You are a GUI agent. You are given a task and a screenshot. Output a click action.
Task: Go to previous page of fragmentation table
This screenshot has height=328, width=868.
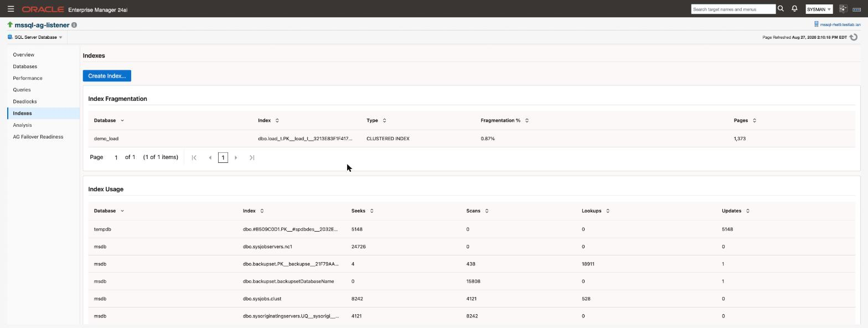(210, 157)
